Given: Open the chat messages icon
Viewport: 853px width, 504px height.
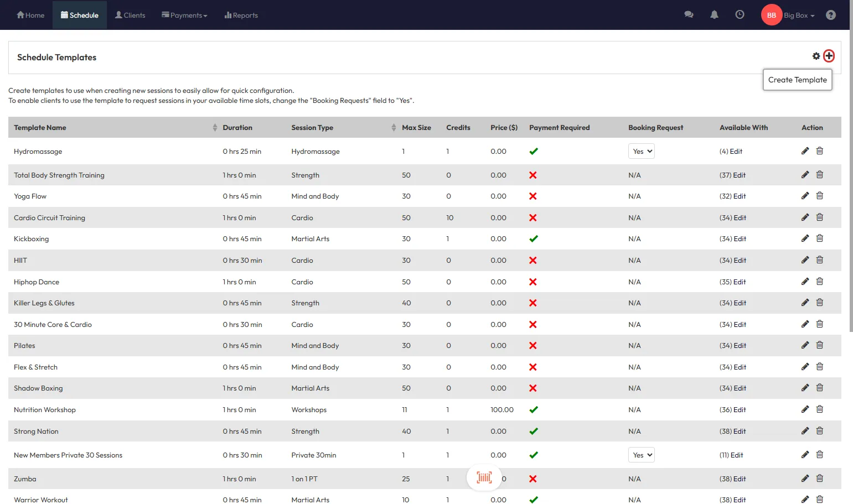Looking at the screenshot, I should (689, 15).
